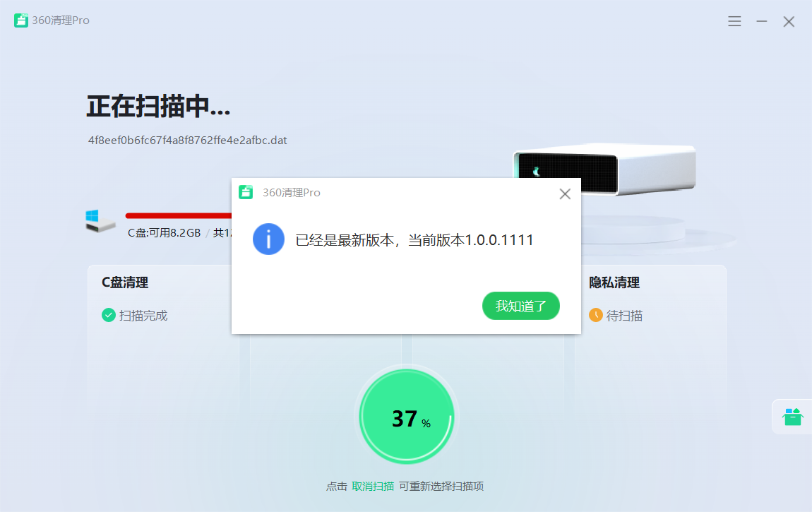Select the C盘清理 card title
The width and height of the screenshot is (812, 512).
pyautogui.click(x=125, y=282)
